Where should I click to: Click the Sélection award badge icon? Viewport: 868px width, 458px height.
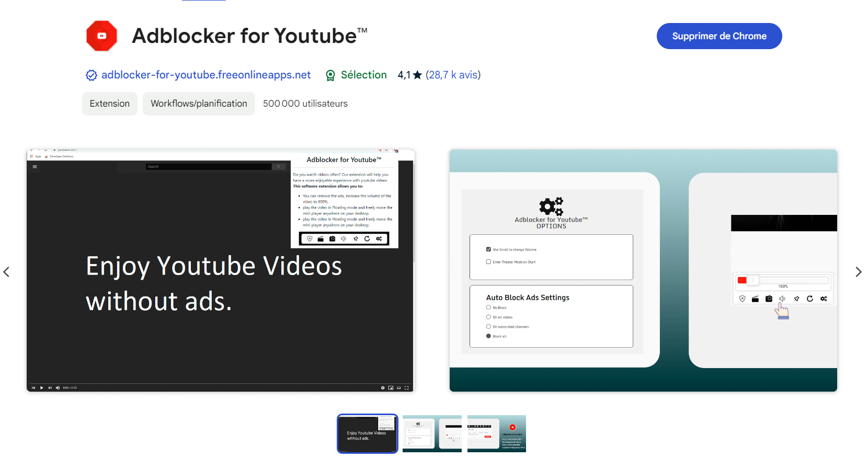tap(330, 75)
